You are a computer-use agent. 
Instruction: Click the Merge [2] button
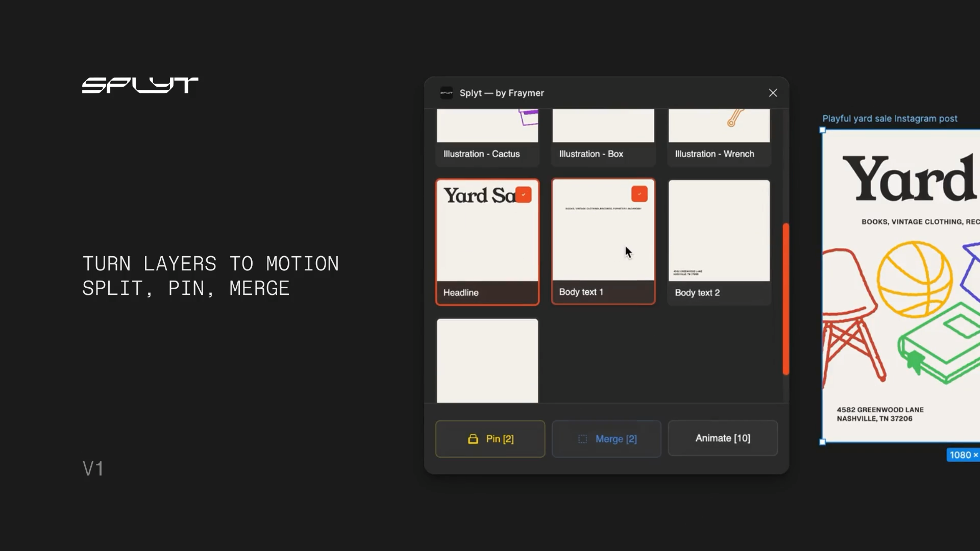pos(606,439)
